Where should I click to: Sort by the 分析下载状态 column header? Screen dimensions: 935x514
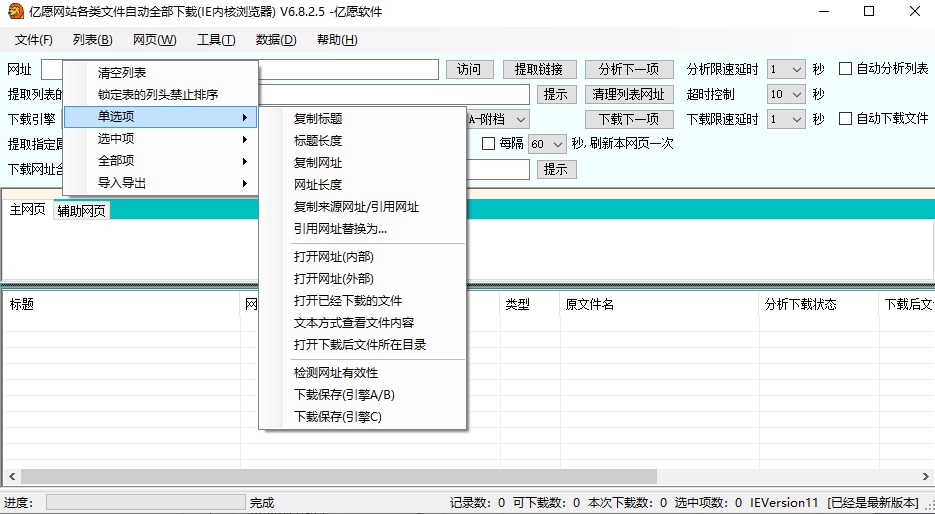click(x=818, y=305)
